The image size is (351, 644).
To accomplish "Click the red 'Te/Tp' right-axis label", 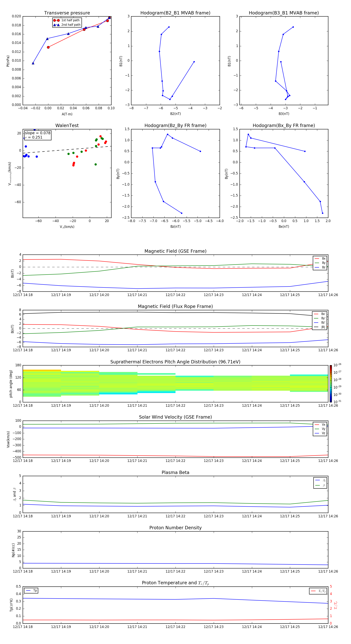I will [x=336, y=605].
